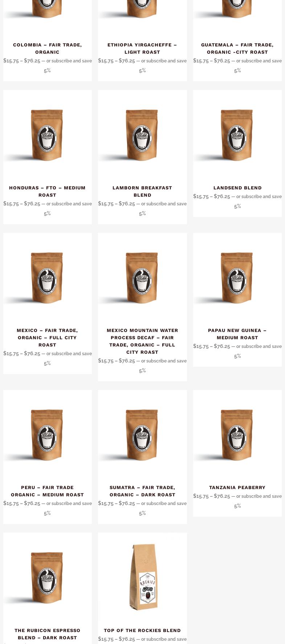Open Honduras FTO Medium Roast title

coord(48,191)
